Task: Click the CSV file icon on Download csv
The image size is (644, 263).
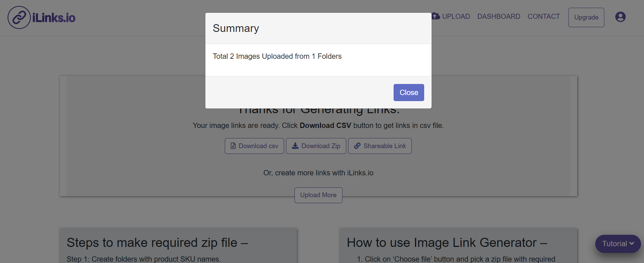Action: click(233, 146)
